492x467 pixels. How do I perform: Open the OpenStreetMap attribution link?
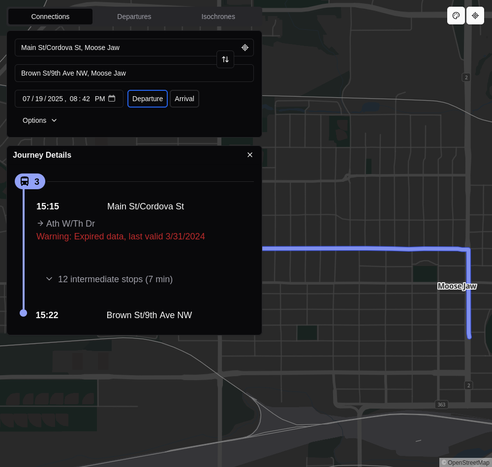point(468,462)
